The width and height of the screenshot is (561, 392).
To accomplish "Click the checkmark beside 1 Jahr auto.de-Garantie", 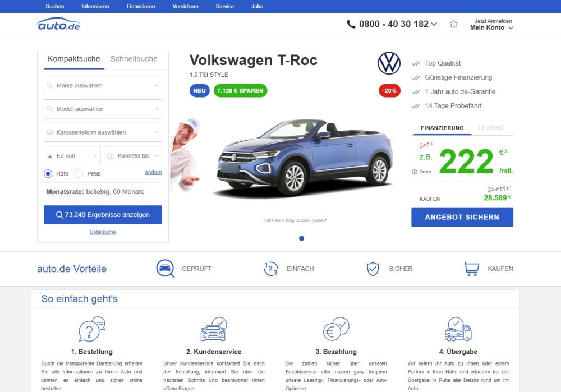I will coord(416,92).
